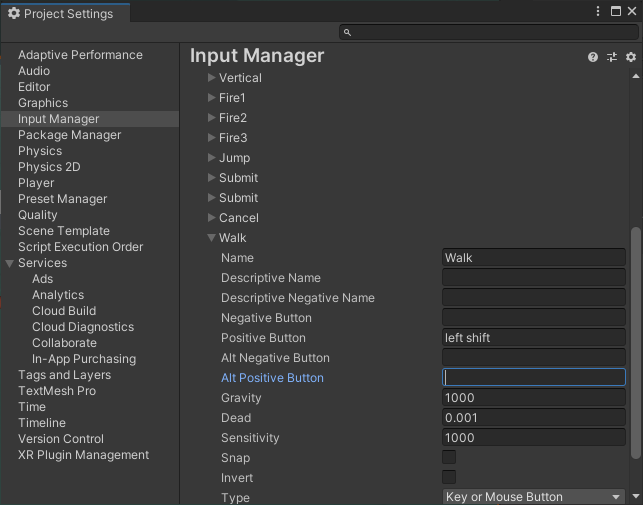Open Tags and Layers settings
Viewport: 643px width, 505px height.
[65, 375]
